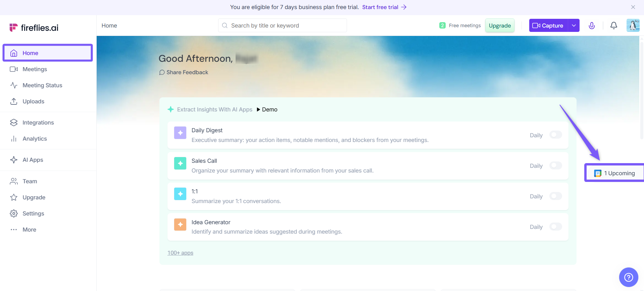The image size is (644, 291).
Task: Turn on the 1:1 daily toggle
Action: click(x=555, y=196)
